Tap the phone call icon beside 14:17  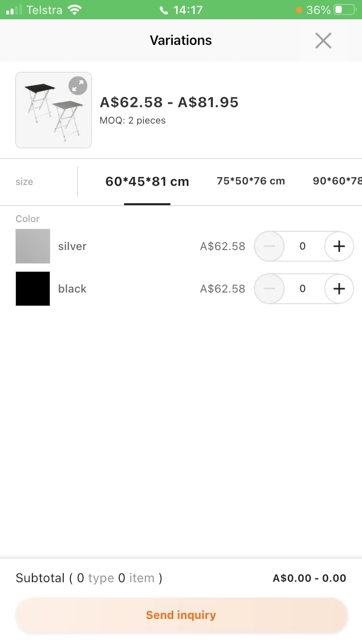164,10
